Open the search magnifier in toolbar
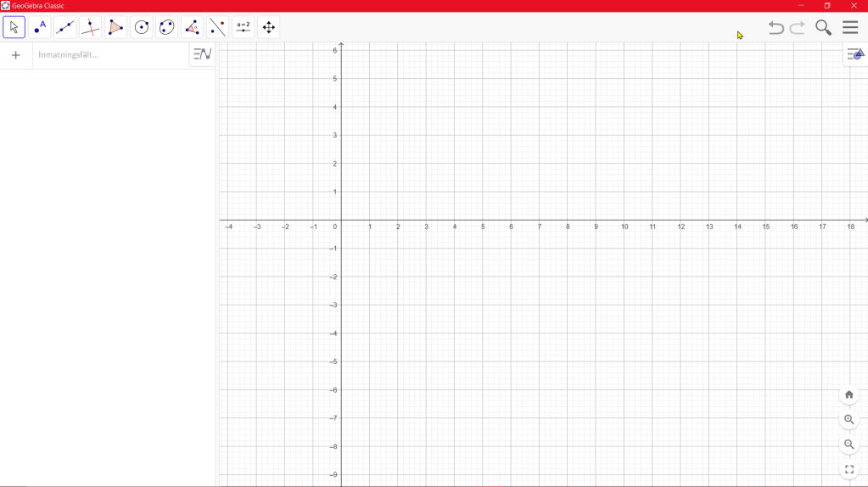This screenshot has height=487, width=868. [823, 27]
